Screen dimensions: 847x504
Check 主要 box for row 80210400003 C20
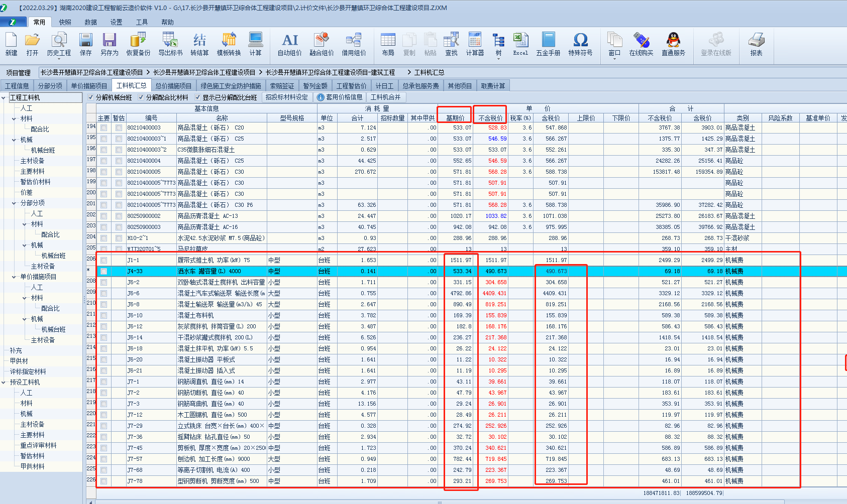click(x=103, y=128)
